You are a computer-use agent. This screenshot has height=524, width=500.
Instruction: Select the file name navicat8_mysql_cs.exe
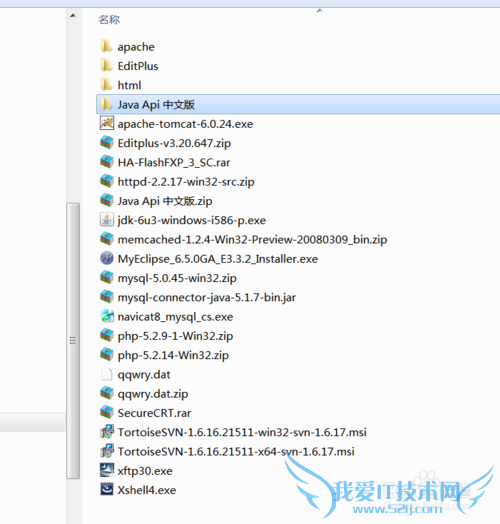[x=175, y=317]
